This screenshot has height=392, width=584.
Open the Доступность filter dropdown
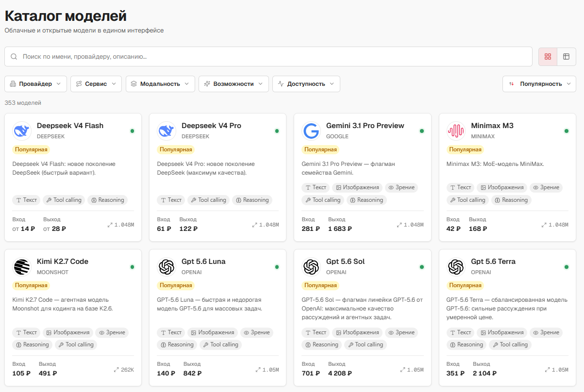[x=306, y=84]
